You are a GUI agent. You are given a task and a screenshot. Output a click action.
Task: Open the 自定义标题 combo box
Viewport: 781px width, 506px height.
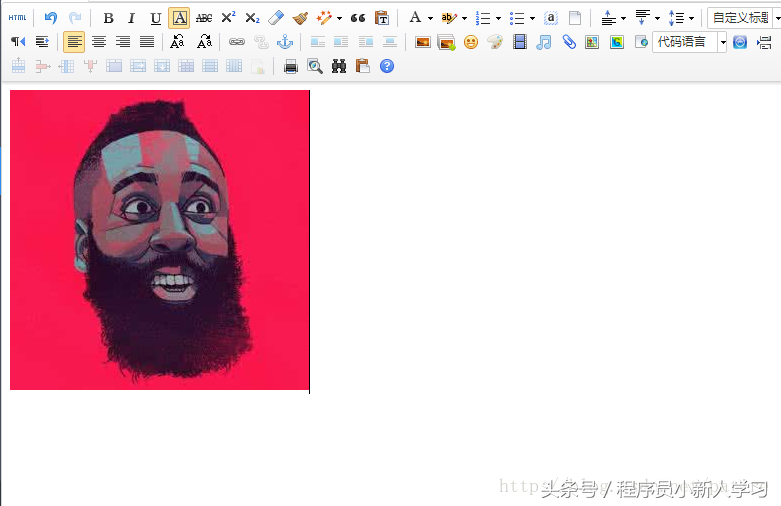[744, 18]
